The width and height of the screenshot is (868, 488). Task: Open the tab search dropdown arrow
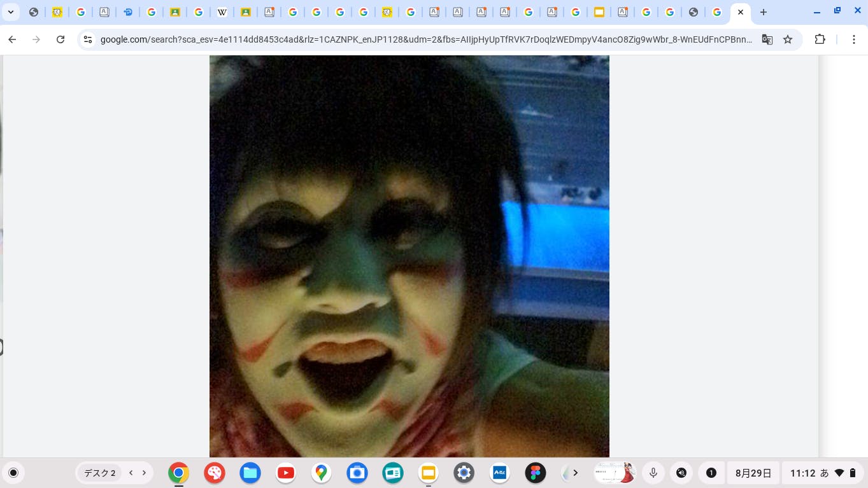pos(11,12)
